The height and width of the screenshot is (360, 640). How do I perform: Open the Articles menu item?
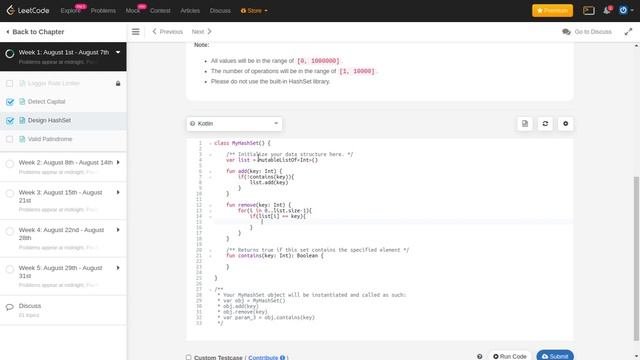coord(190,11)
